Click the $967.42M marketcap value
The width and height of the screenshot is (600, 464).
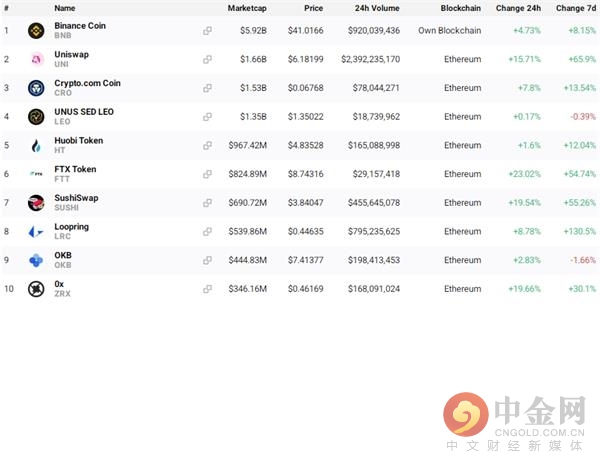click(x=248, y=145)
